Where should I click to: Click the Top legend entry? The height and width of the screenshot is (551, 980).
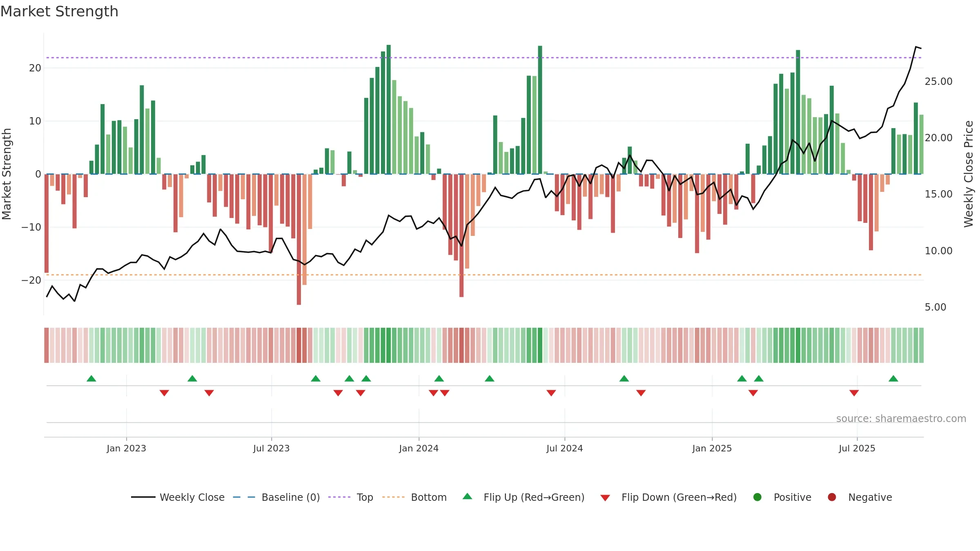[351, 497]
